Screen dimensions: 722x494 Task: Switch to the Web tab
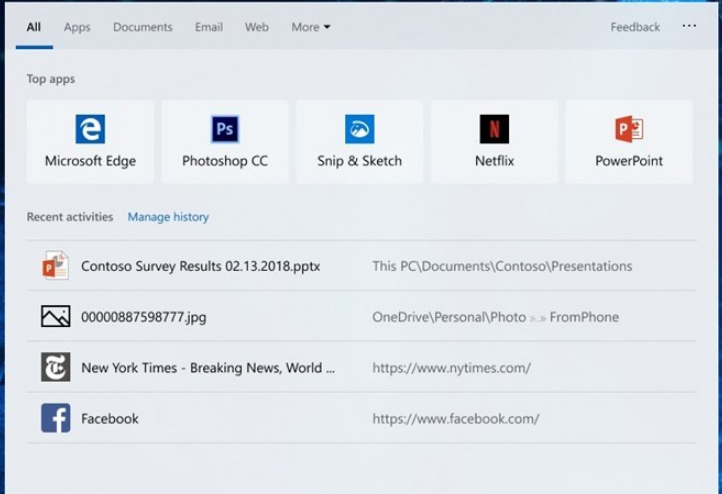pyautogui.click(x=256, y=27)
